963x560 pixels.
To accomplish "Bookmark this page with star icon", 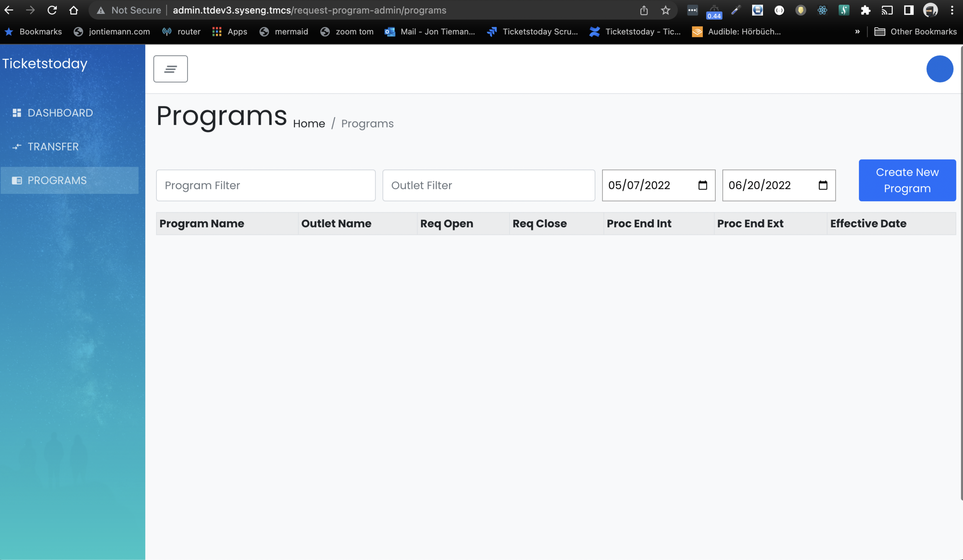I will point(665,10).
